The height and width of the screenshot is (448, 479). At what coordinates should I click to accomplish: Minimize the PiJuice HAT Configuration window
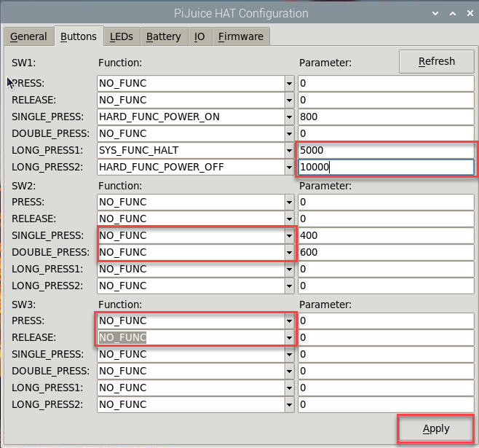pyautogui.click(x=435, y=13)
